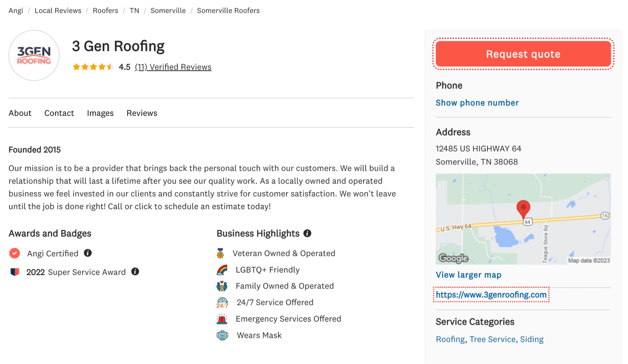Click the Wears Mask shield icon
Screen dimensions: 628x364
click(x=221, y=335)
